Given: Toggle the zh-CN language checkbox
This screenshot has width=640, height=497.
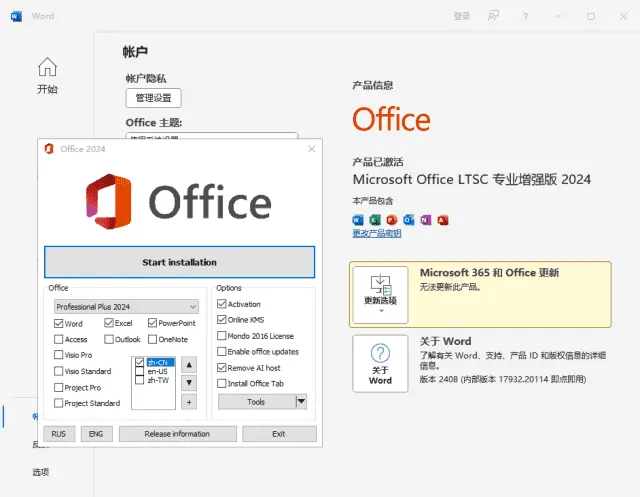Looking at the screenshot, I should (140, 362).
